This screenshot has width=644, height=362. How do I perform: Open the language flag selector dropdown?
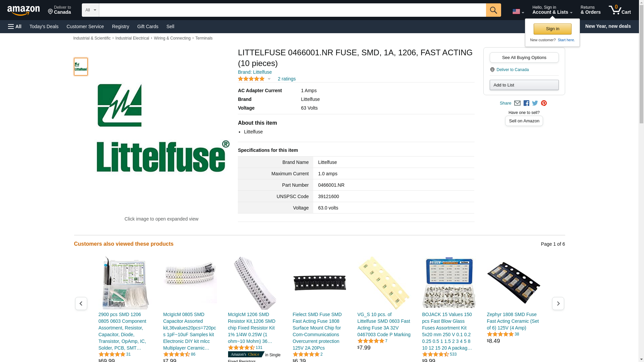tap(518, 12)
